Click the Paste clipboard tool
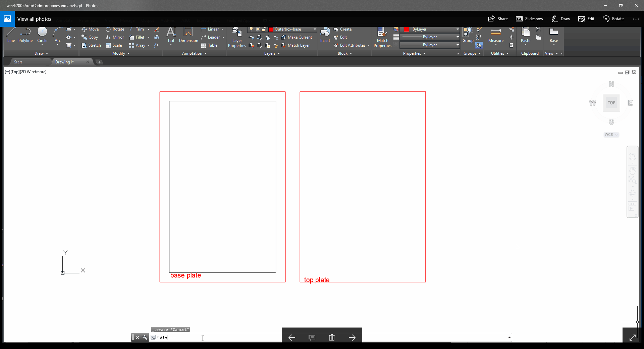This screenshot has height=349, width=644. pyautogui.click(x=526, y=35)
